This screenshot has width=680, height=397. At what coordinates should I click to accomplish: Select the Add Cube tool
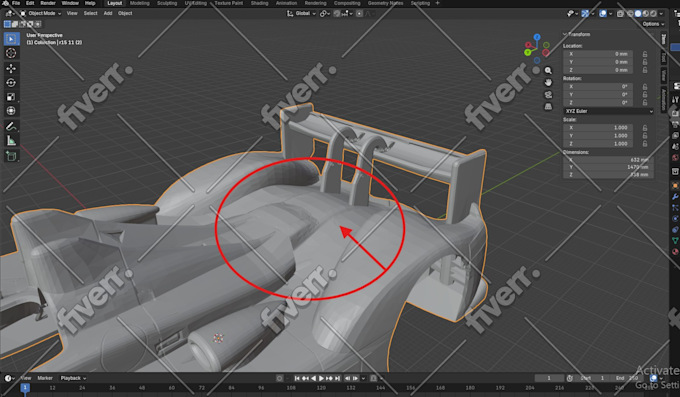(11, 156)
